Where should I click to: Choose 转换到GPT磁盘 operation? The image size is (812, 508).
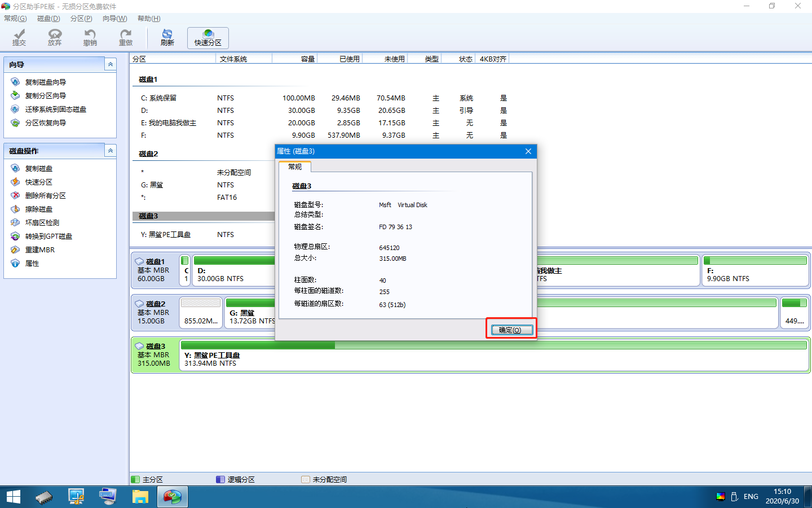pos(48,236)
